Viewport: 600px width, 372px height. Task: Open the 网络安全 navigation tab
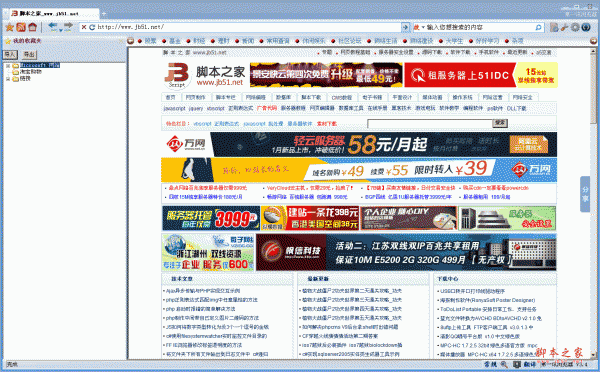tap(522, 97)
